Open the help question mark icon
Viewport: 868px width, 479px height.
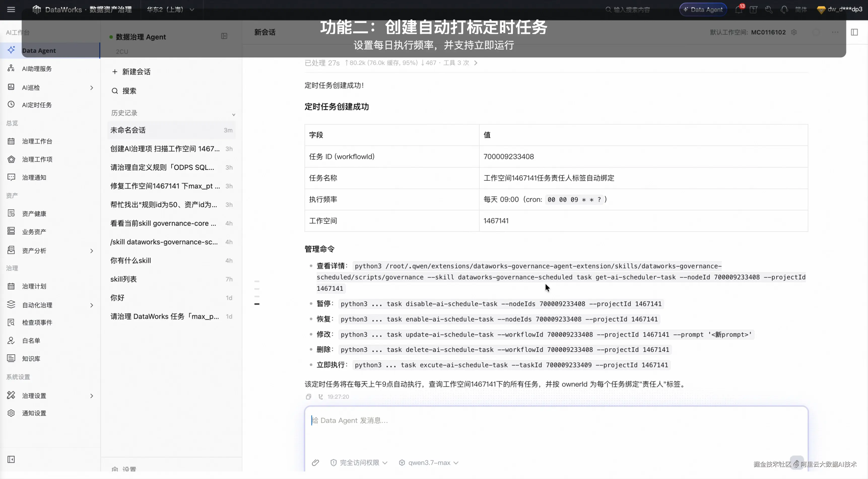[x=753, y=9]
